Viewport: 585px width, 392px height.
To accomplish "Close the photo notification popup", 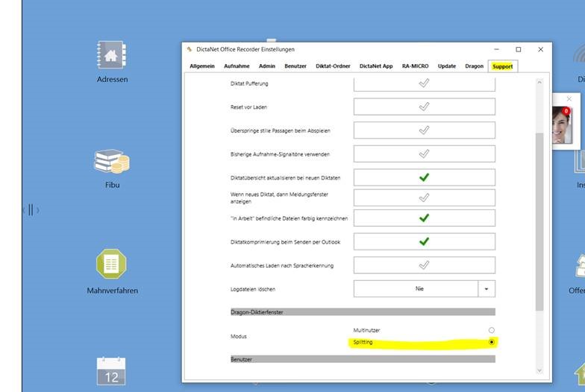I will pos(569,98).
